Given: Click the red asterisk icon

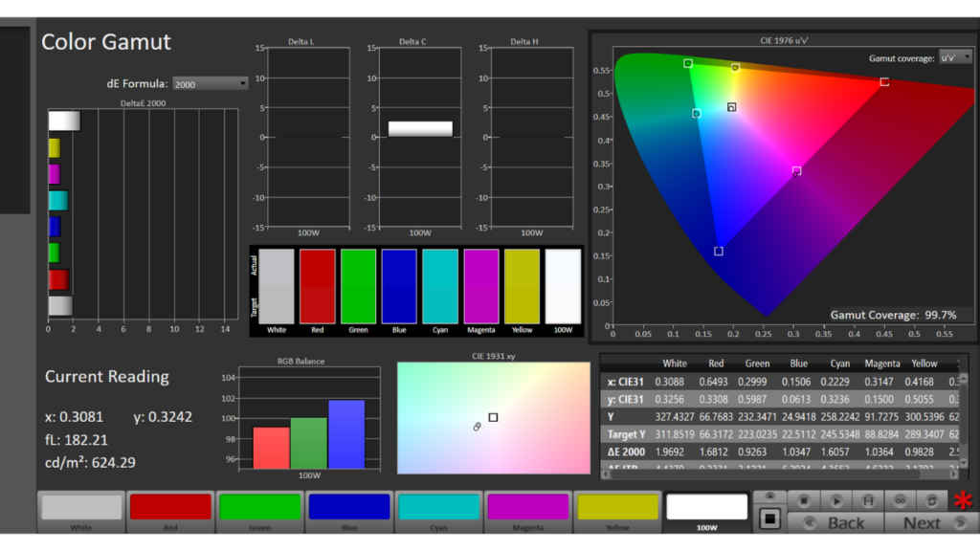Looking at the screenshot, I should [x=963, y=500].
